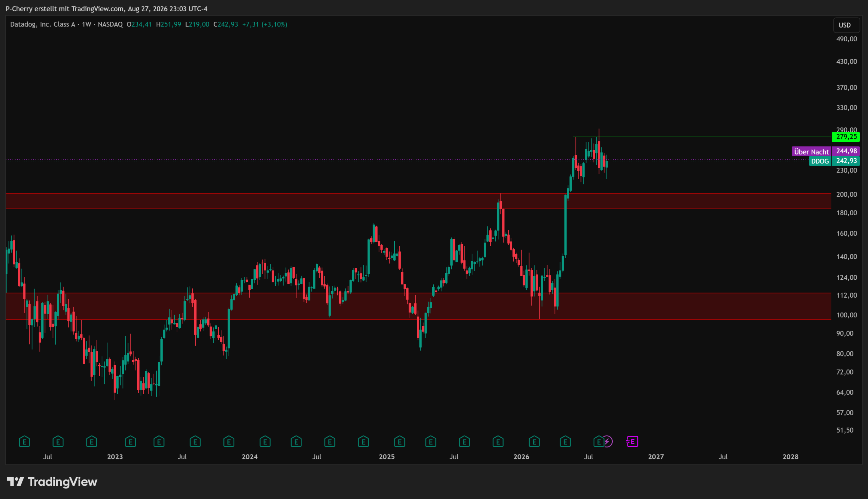Click the 140,00 price axis label
868x499 pixels.
coord(846,257)
